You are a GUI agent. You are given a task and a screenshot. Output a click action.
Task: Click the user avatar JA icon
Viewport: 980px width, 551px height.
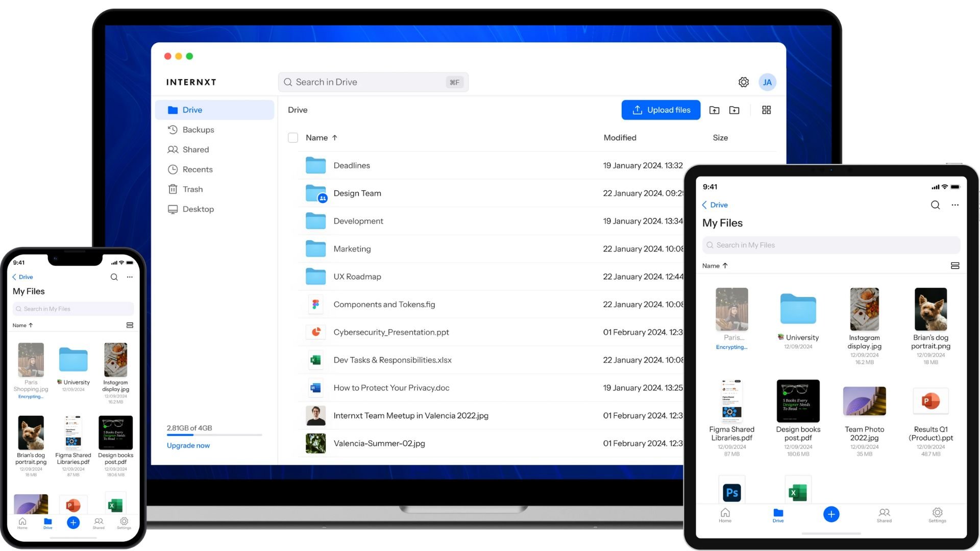point(767,82)
